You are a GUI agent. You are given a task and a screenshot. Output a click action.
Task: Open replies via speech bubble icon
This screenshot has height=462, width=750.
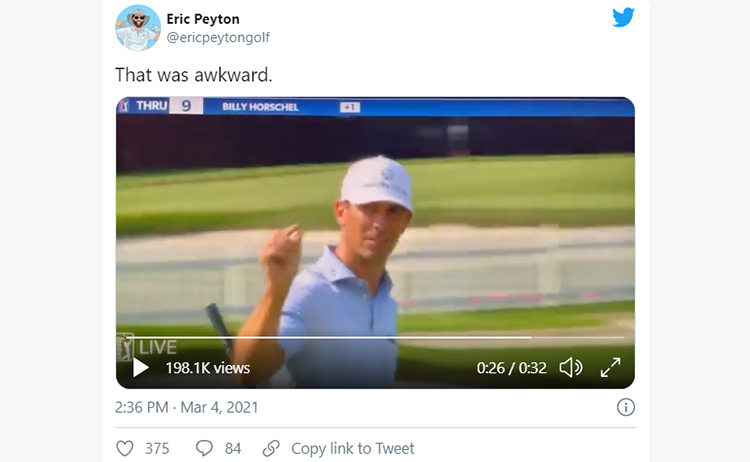tap(204, 449)
